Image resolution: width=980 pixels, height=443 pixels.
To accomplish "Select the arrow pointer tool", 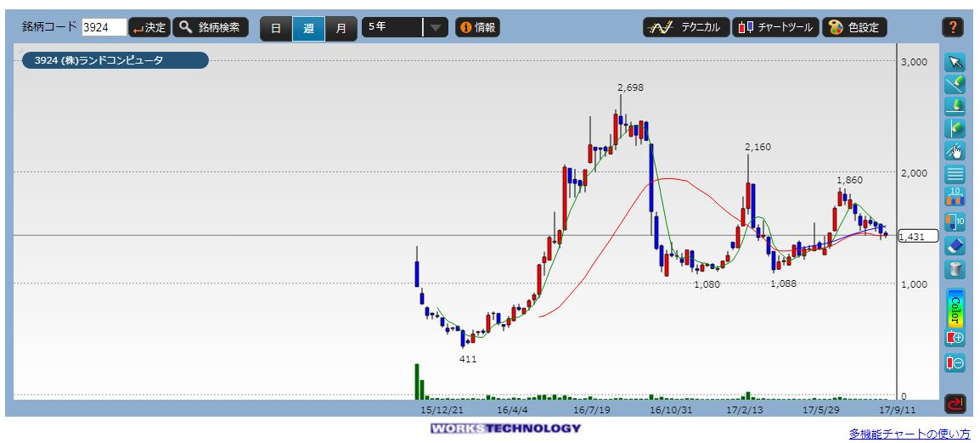I will pos(955,63).
